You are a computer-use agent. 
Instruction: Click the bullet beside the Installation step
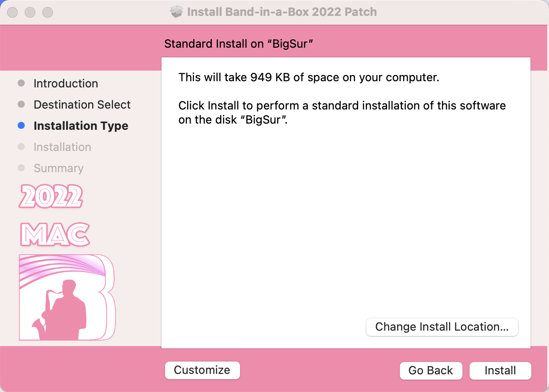point(21,147)
